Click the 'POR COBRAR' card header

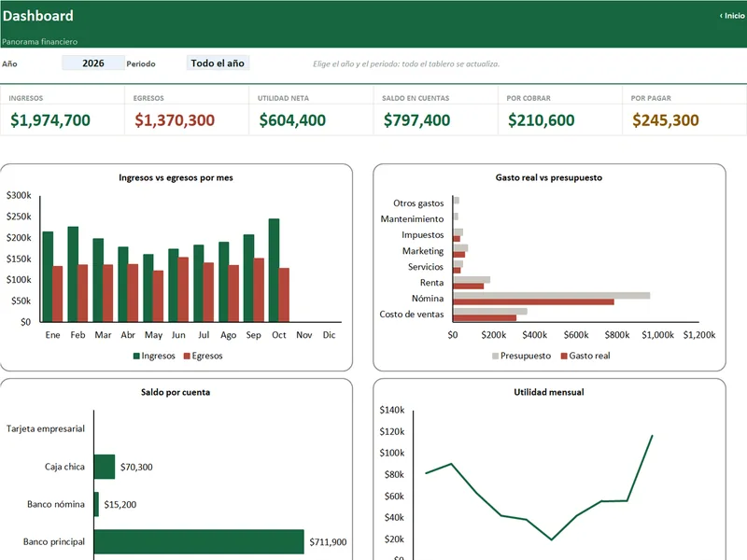coord(529,98)
